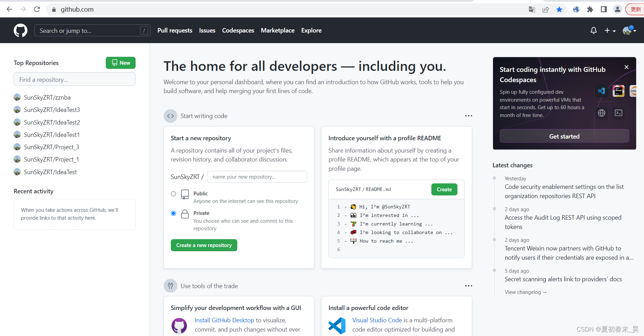Click the bookmark star icon
644x336 pixels.
[x=559, y=9]
